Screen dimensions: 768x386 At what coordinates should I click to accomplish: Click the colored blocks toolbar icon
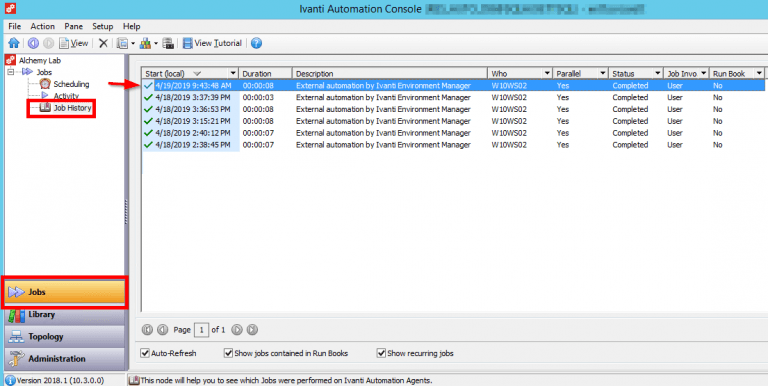(x=145, y=43)
